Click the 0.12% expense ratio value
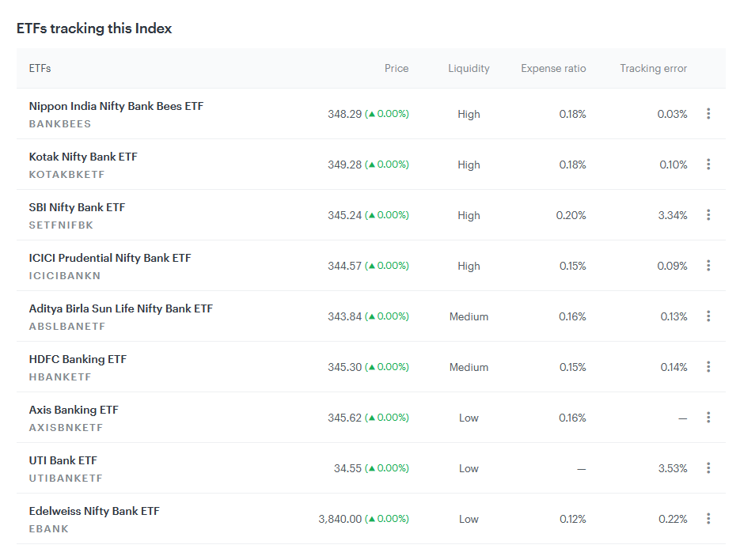This screenshot has height=560, width=740. tap(573, 519)
